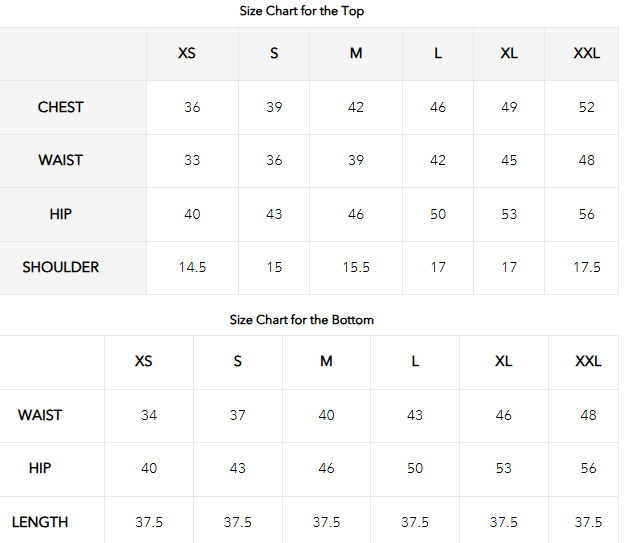This screenshot has height=543, width=624.
Task: Click the XS waist value 34 in bottom chart
Action: [149, 415]
